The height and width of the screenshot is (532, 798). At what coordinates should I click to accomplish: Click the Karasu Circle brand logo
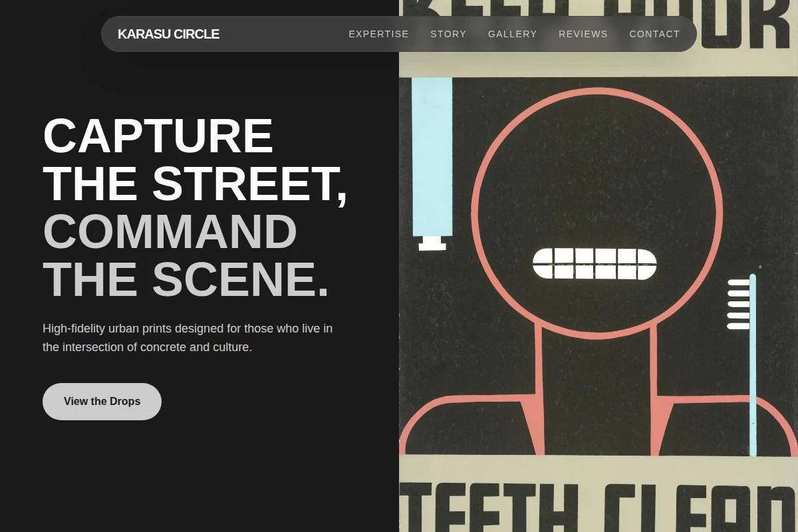tap(168, 34)
